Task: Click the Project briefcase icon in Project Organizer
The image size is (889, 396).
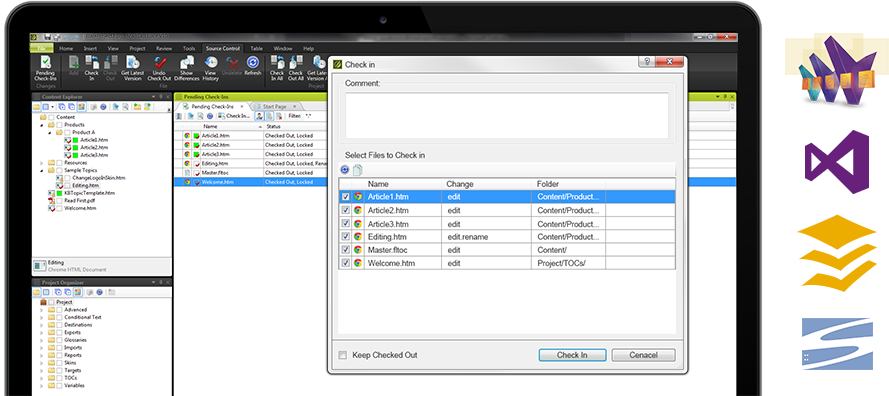Action: pyautogui.click(x=43, y=302)
